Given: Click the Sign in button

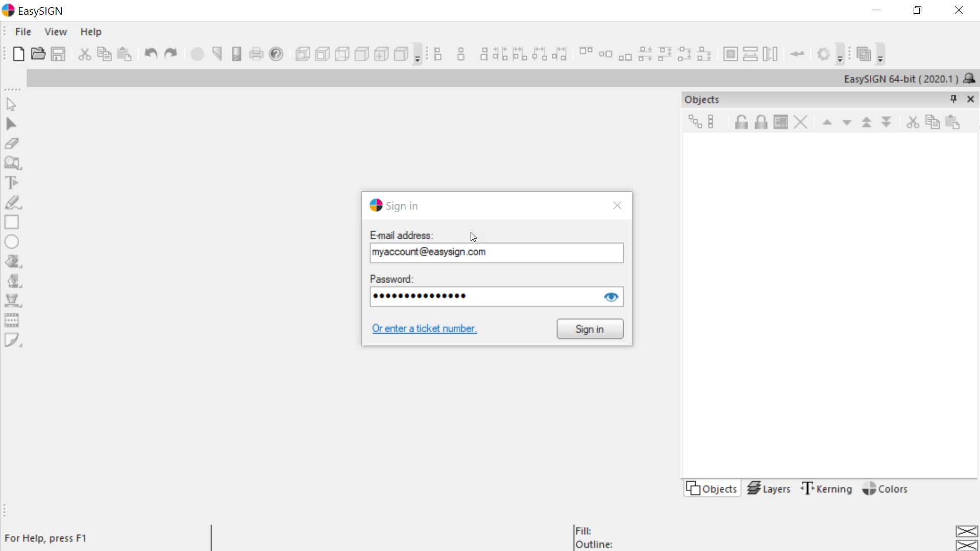Looking at the screenshot, I should click(590, 329).
